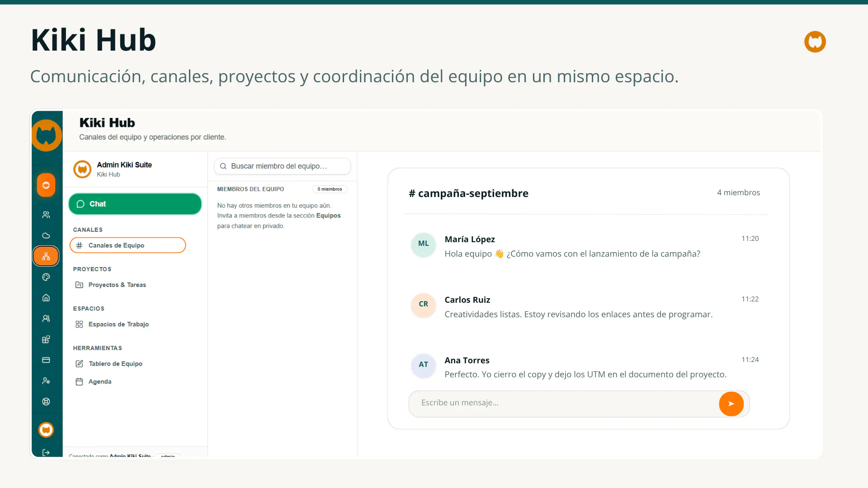The height and width of the screenshot is (488, 868).
Task: Click the name María López
Action: click(x=470, y=239)
